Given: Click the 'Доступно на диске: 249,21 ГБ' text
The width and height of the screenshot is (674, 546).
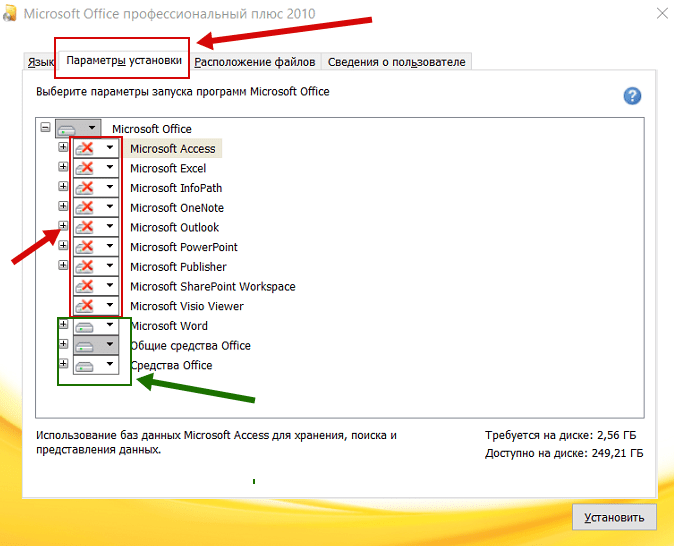Looking at the screenshot, I should point(564,454).
